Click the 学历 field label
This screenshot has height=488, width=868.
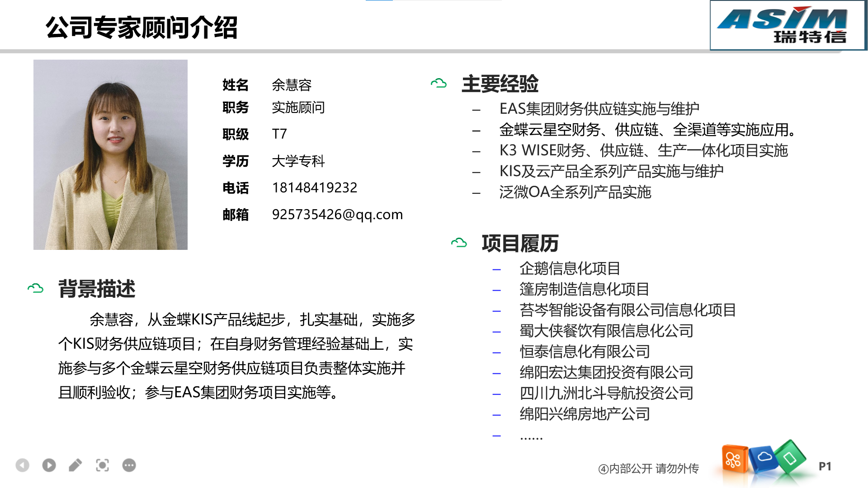[x=236, y=161]
